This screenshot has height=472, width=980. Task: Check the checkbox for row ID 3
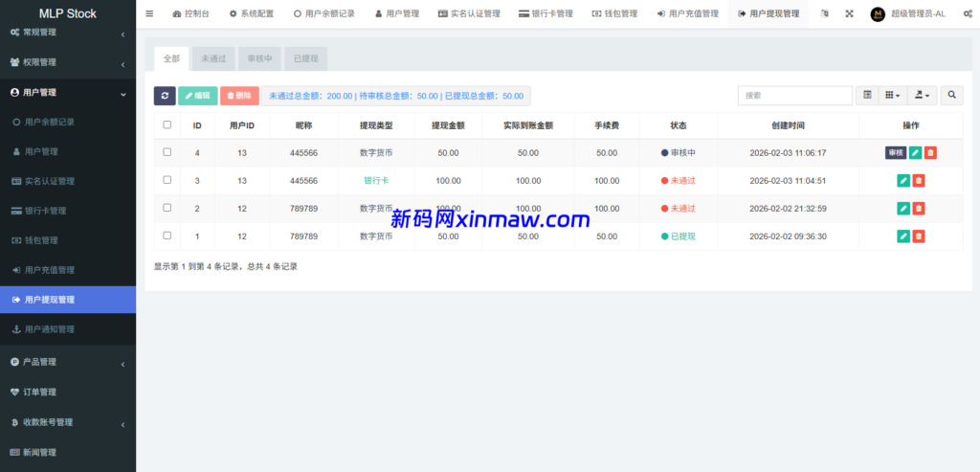click(167, 180)
